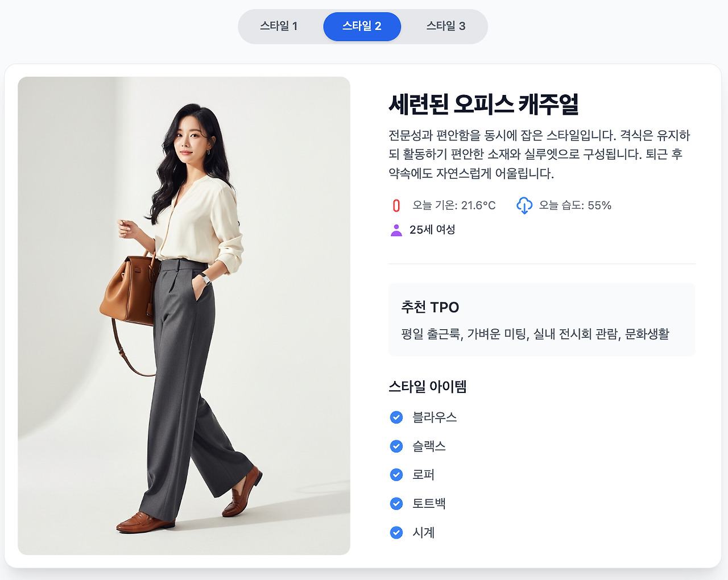The width and height of the screenshot is (728, 580).
Task: Click the check icon beside 블라우스
Action: click(396, 417)
